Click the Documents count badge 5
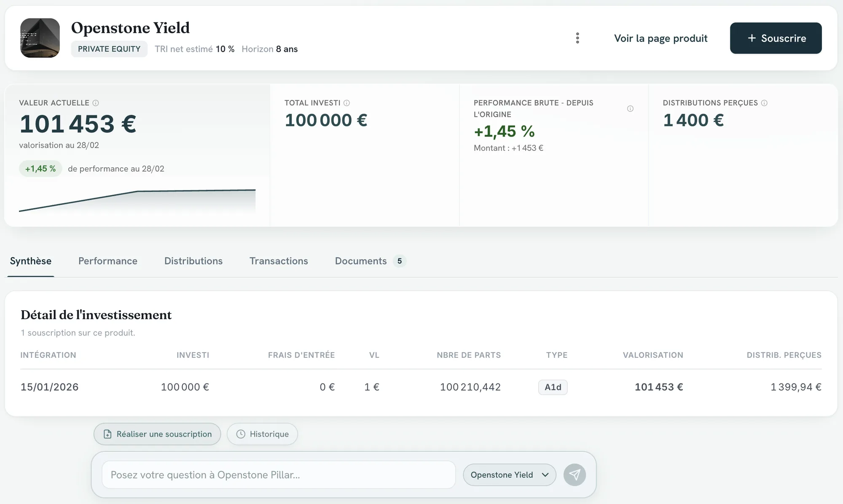The height and width of the screenshot is (504, 843). pyautogui.click(x=400, y=261)
